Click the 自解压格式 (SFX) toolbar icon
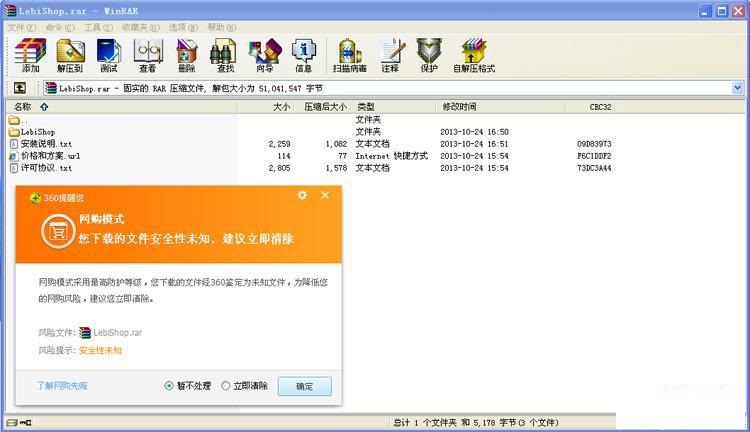 (x=474, y=55)
